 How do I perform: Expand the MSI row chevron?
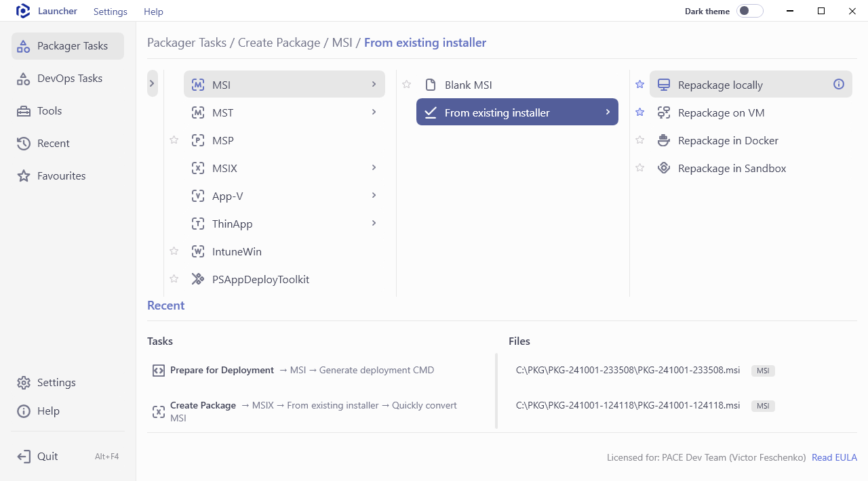tap(374, 84)
